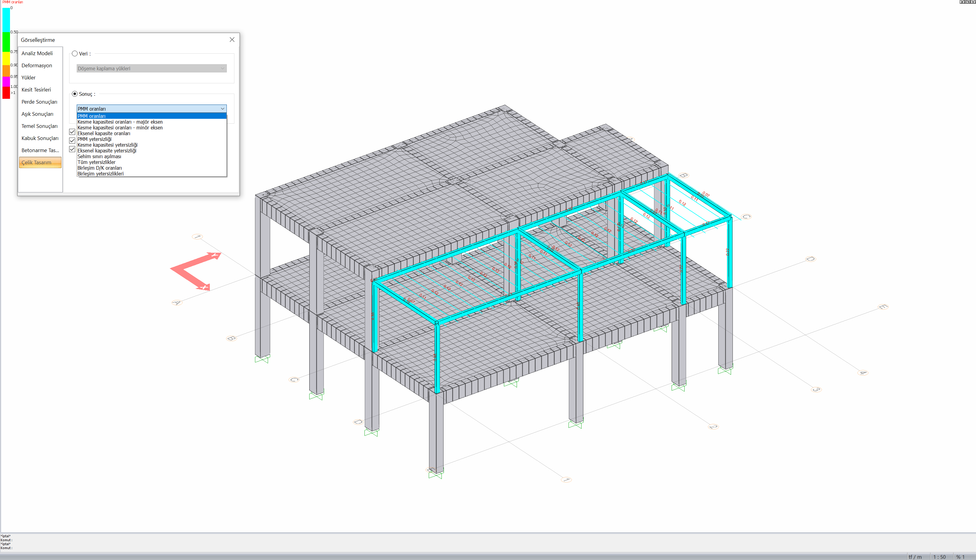Click the N button at top-right corner
Screen dimensions: 976x560
tap(967, 2)
